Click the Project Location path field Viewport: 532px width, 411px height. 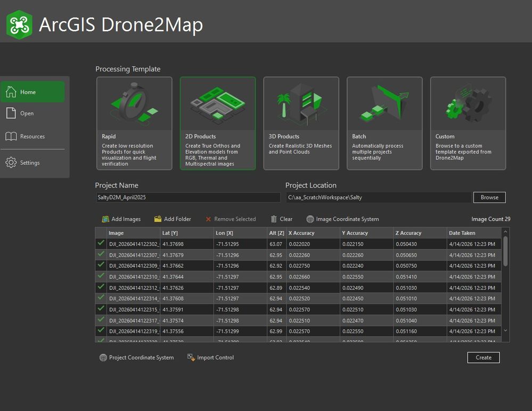point(379,197)
